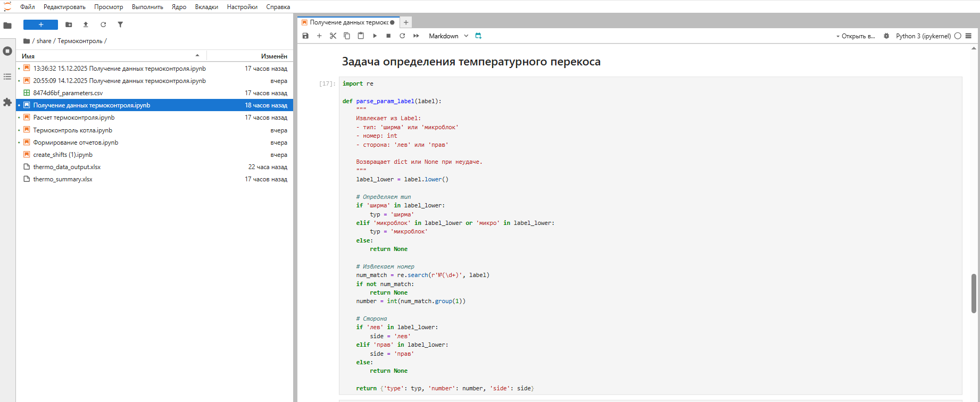Run the selected cell
The height and width of the screenshot is (402, 980).
tap(375, 36)
